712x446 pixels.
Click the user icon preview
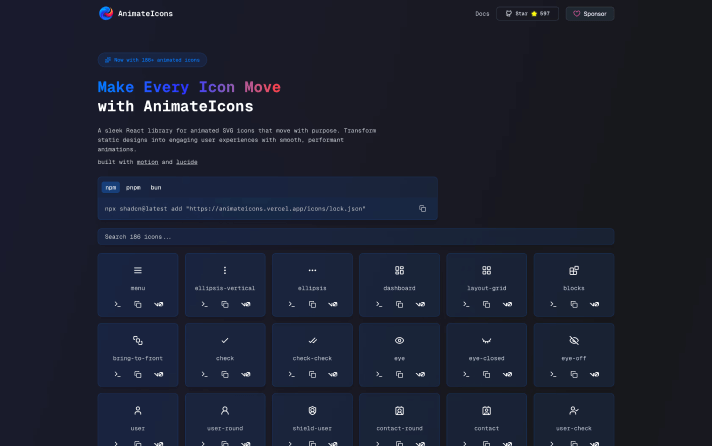tap(138, 411)
